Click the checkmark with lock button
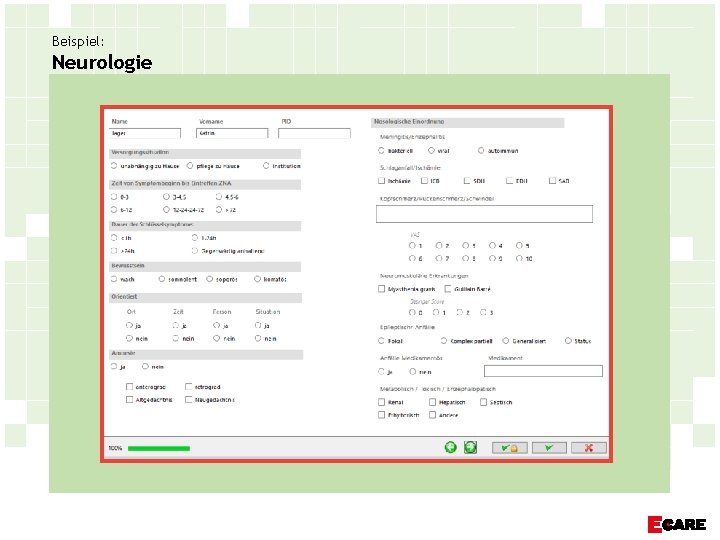Image resolution: width=720 pixels, height=540 pixels. point(510,448)
